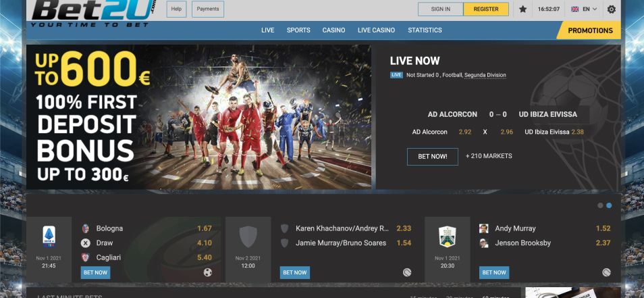
Task: Click the Bologna team crest
Action: point(86,228)
